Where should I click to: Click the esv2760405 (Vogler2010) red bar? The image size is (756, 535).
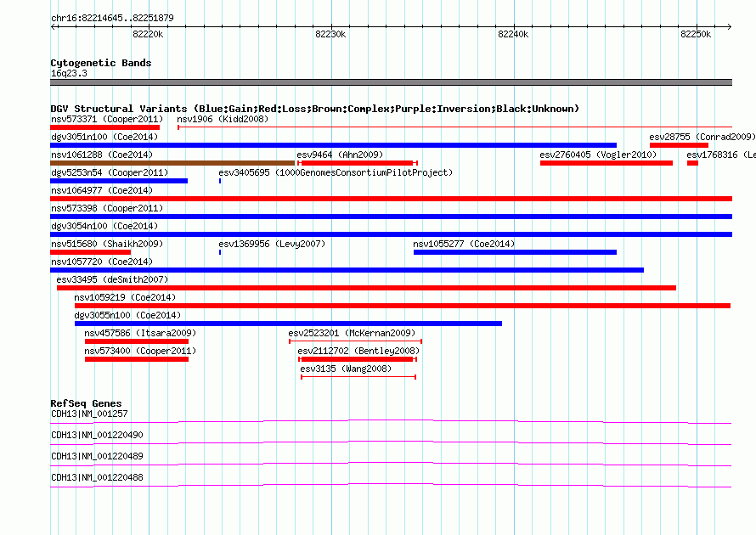[606, 163]
